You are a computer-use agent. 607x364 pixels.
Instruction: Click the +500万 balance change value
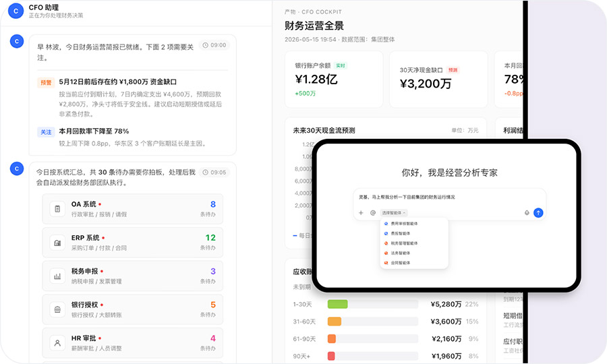click(306, 93)
